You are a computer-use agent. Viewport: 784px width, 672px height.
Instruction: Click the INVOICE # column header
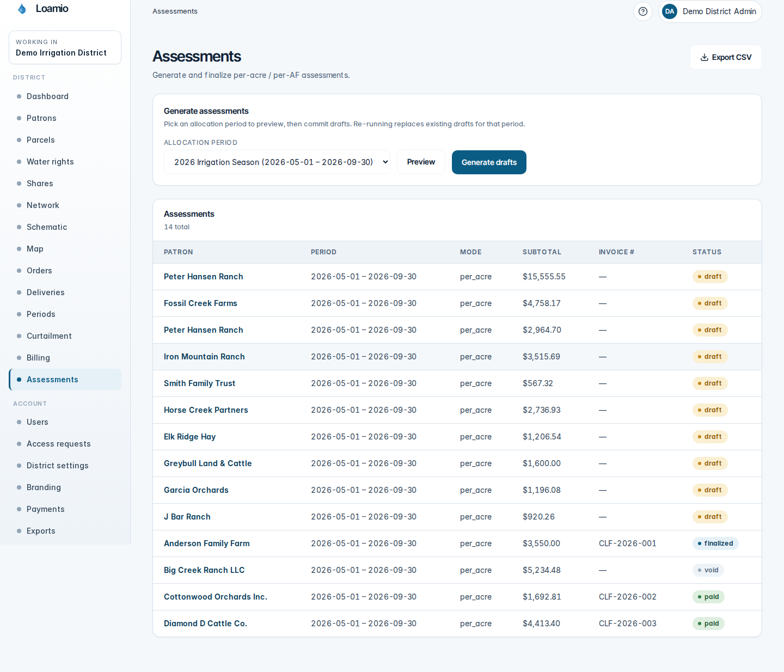pos(616,252)
